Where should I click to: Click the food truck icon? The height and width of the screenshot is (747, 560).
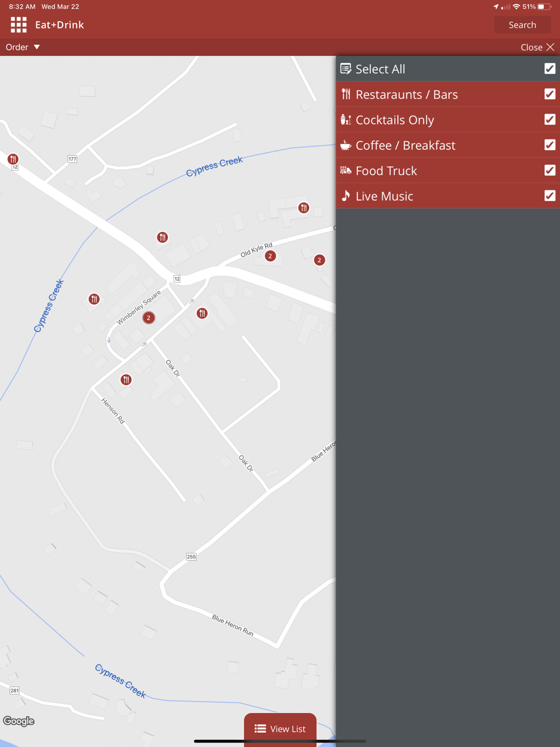346,170
